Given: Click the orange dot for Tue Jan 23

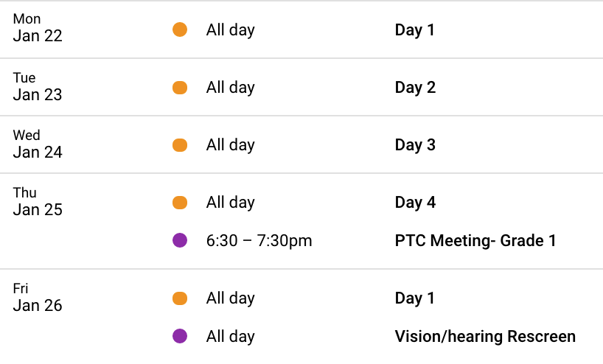Looking at the screenshot, I should coord(180,88).
